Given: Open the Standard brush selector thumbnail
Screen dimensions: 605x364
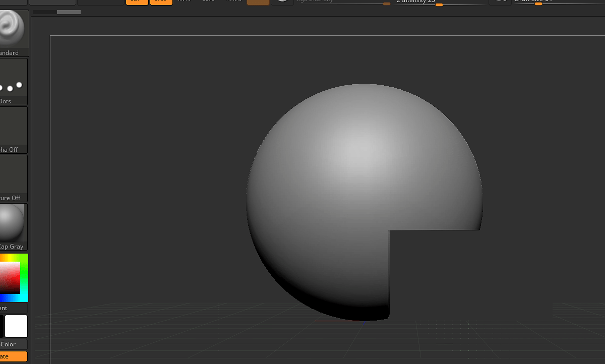Looking at the screenshot, I should [x=14, y=33].
